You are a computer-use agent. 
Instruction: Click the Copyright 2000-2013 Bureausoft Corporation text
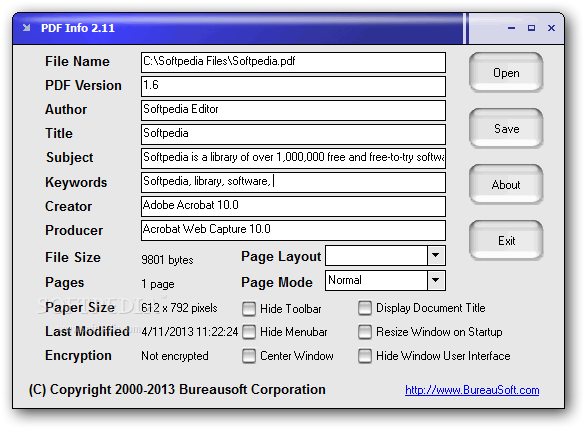(177, 389)
